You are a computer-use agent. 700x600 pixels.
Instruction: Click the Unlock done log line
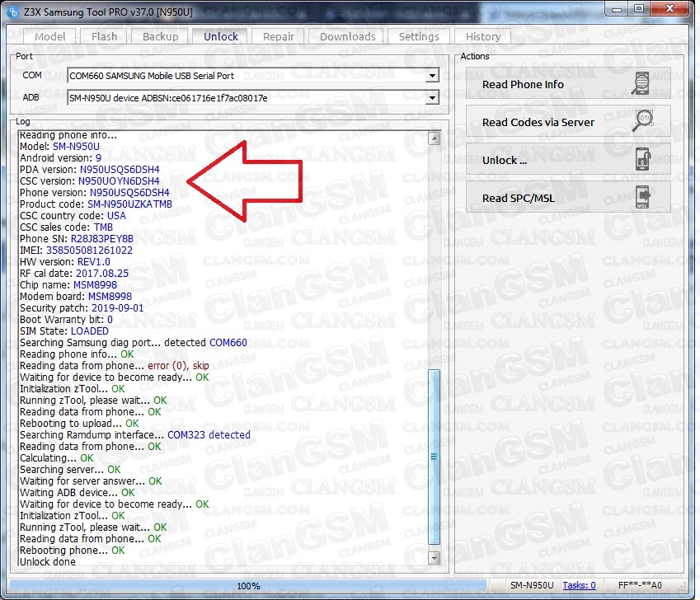tap(47, 562)
